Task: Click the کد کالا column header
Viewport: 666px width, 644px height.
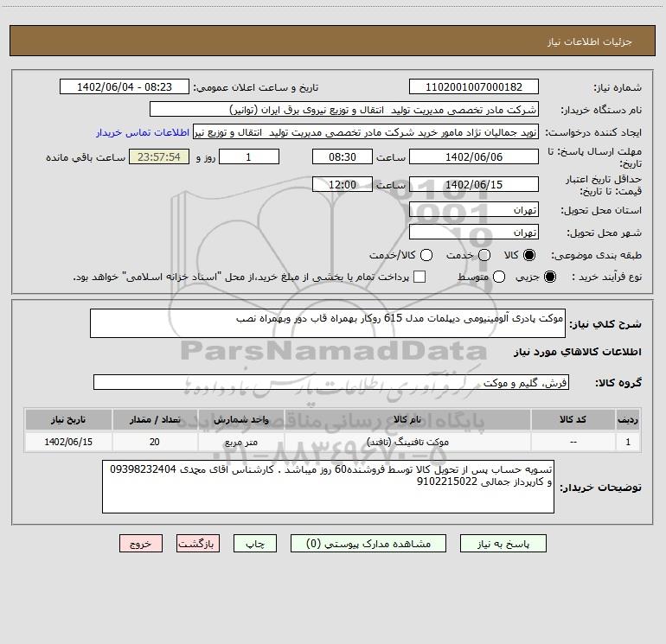Action: 573,419
